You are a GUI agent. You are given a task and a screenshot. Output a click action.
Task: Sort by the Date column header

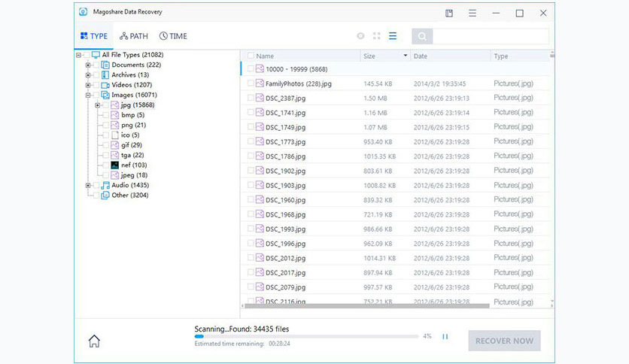(x=421, y=56)
